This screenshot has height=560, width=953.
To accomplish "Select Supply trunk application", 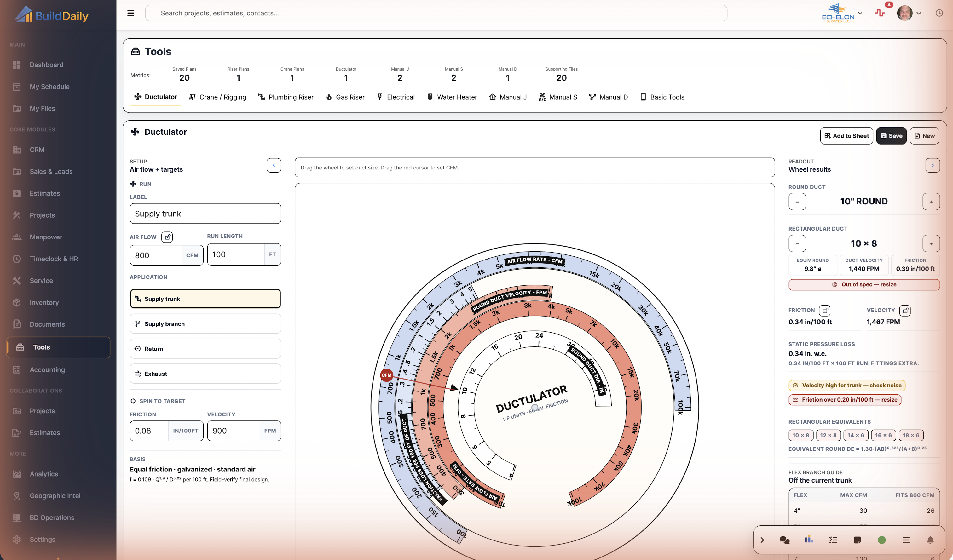I will pos(205,299).
